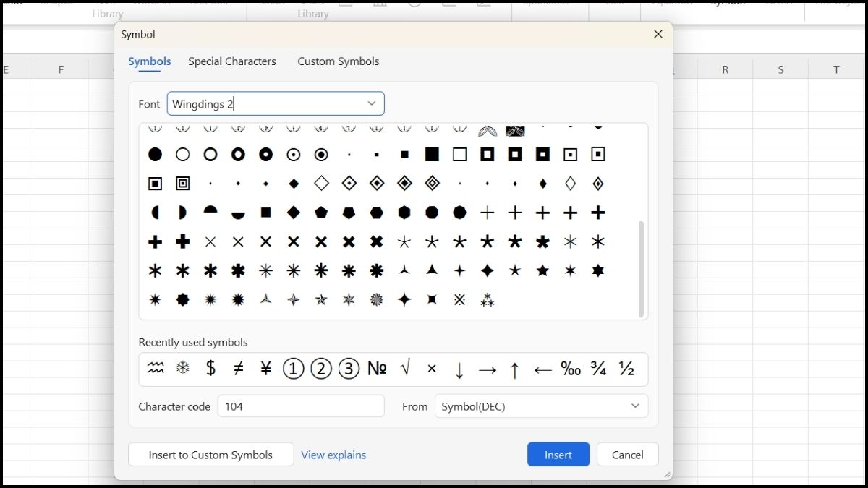868x488 pixels.
Task: Click the Character code input field
Action: pyautogui.click(x=300, y=406)
